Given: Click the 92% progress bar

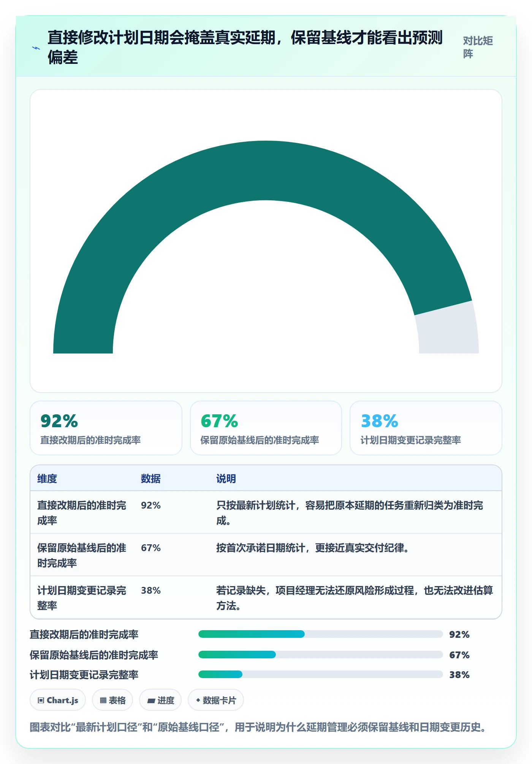Looking at the screenshot, I should point(321,634).
